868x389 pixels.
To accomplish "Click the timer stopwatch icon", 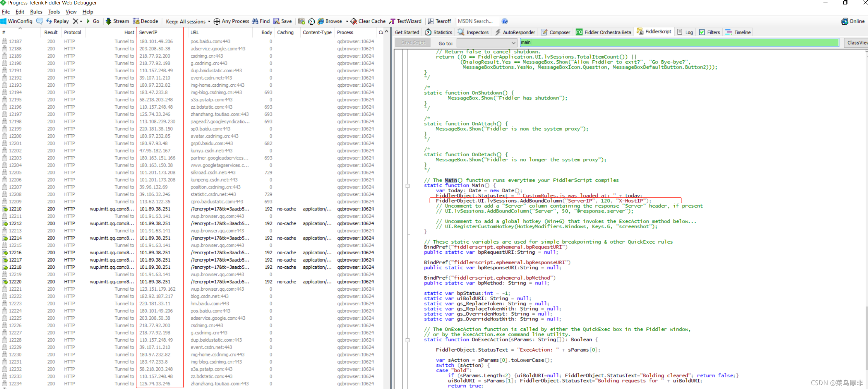I will click(x=311, y=21).
